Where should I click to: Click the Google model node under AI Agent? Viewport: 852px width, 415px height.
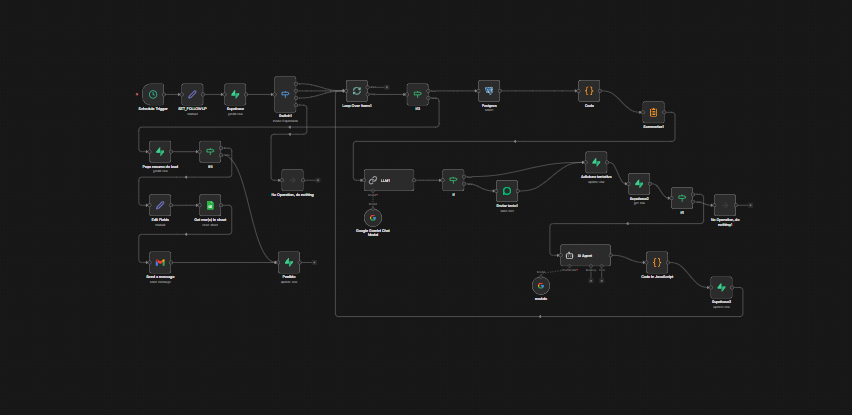pos(541,285)
